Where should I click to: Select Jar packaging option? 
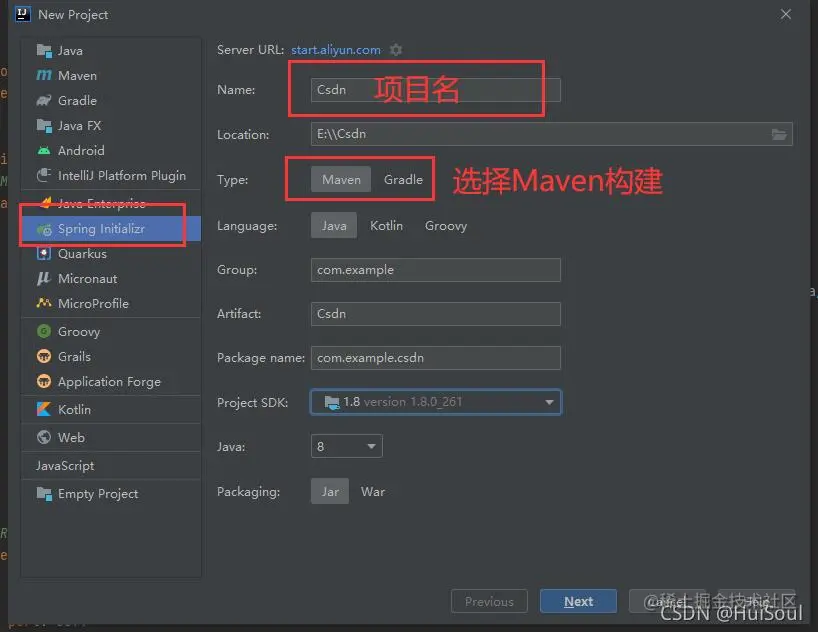tap(330, 492)
